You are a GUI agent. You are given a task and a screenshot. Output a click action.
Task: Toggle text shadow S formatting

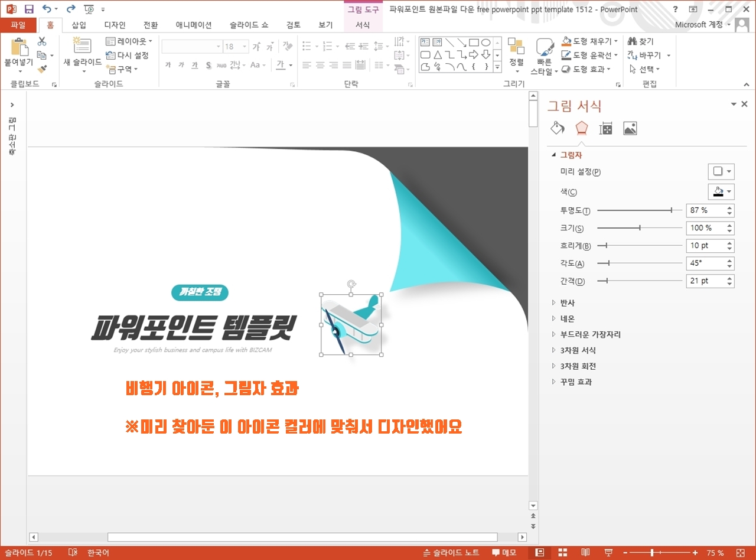208,65
